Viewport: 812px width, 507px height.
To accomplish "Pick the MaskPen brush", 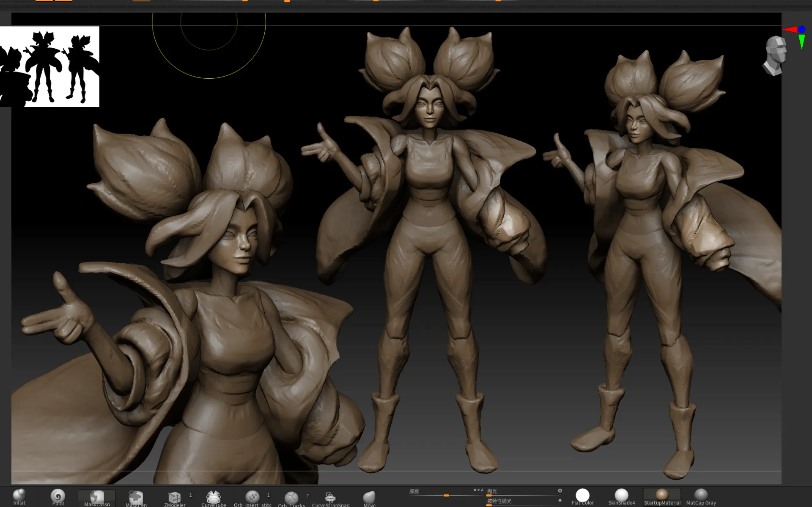I will click(136, 497).
